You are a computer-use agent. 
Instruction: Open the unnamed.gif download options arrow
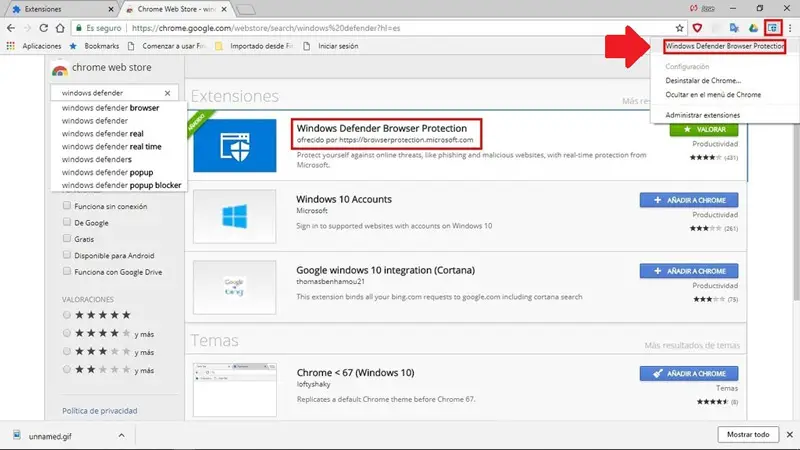pos(121,435)
